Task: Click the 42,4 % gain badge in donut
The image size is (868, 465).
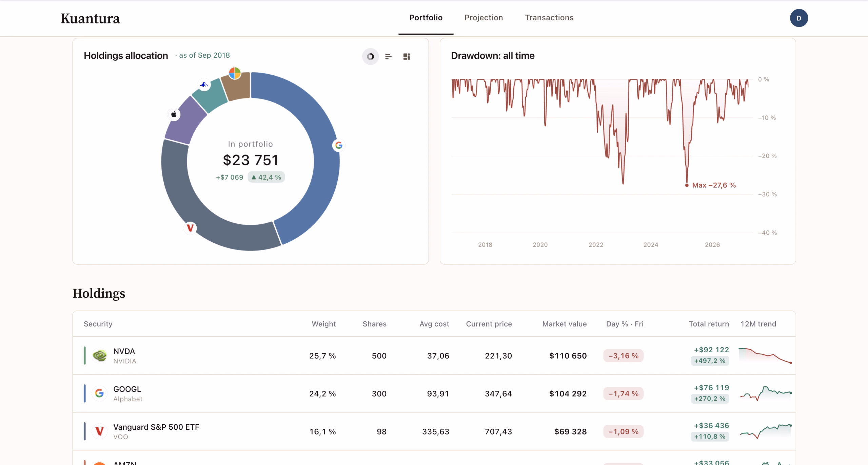Action: [266, 177]
